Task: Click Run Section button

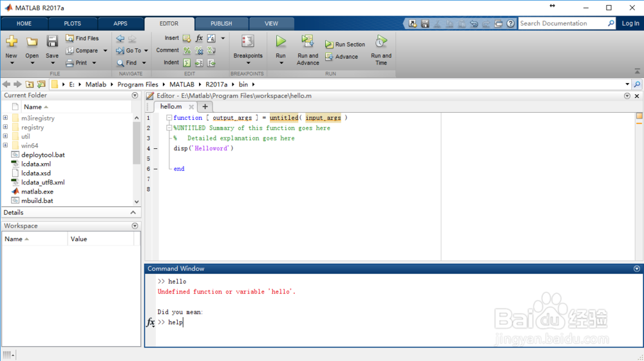Action: coord(345,44)
